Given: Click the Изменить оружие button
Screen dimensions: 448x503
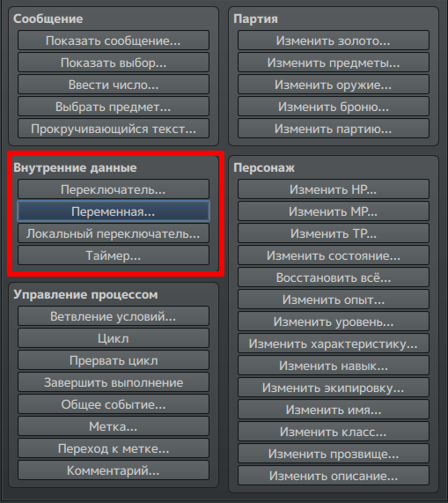Looking at the screenshot, I should pos(334,85).
